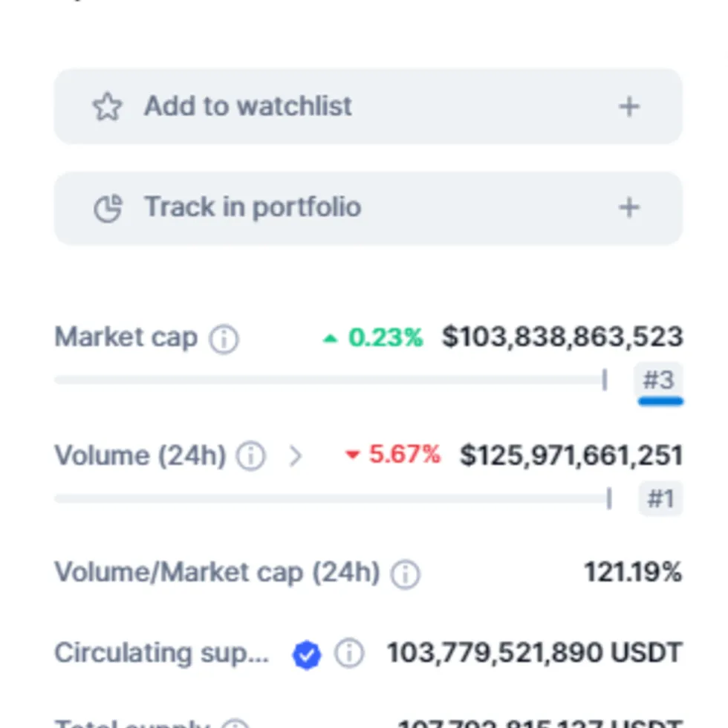Select the #3 market cap rank badge

click(x=658, y=380)
